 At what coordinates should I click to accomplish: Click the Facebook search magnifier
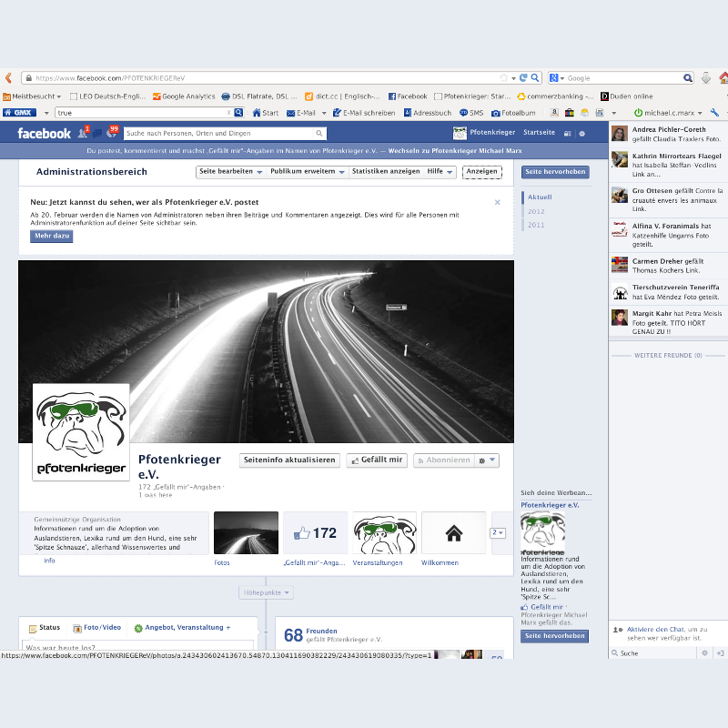(319, 133)
